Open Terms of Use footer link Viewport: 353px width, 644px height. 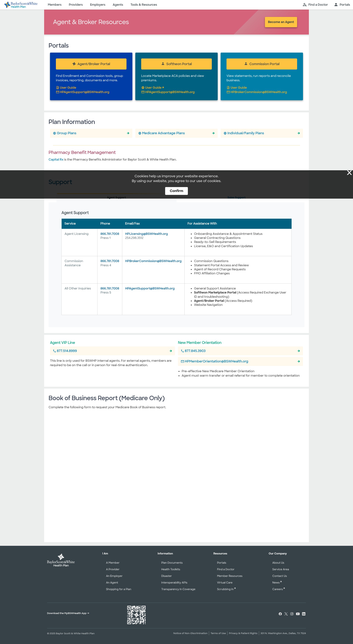click(218, 633)
